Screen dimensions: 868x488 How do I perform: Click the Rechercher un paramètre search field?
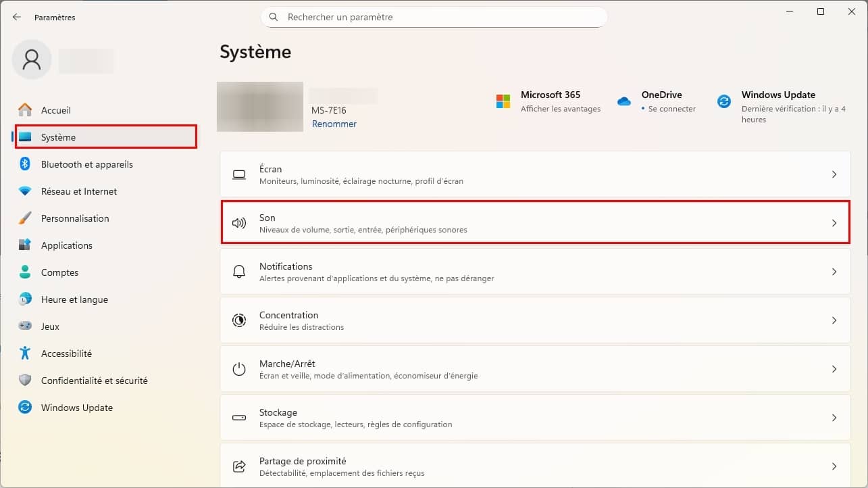point(434,17)
